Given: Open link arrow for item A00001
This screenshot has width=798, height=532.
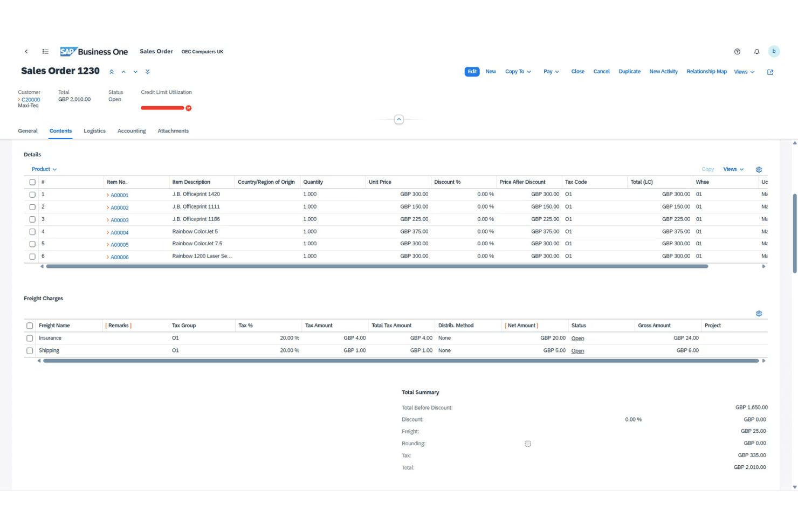Looking at the screenshot, I should tap(108, 195).
